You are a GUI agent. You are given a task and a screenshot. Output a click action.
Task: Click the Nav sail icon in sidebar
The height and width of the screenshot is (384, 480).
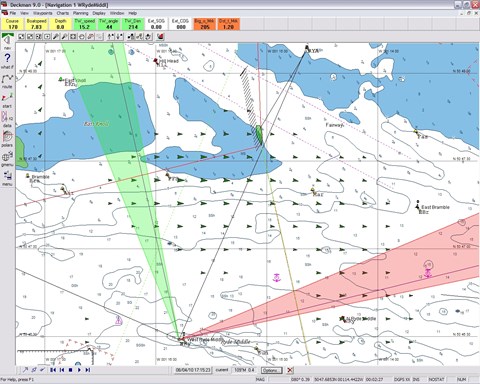coord(7,41)
